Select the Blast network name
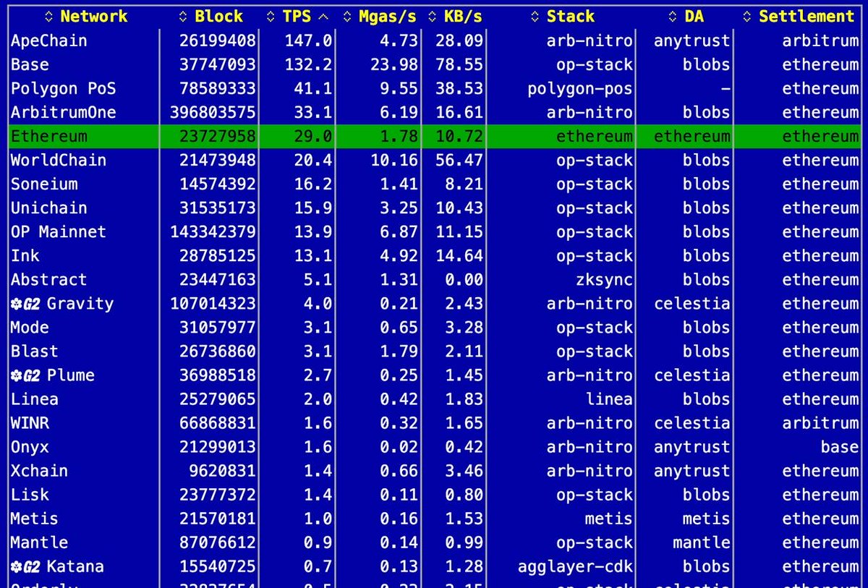This screenshot has height=588, width=868. pyautogui.click(x=34, y=351)
